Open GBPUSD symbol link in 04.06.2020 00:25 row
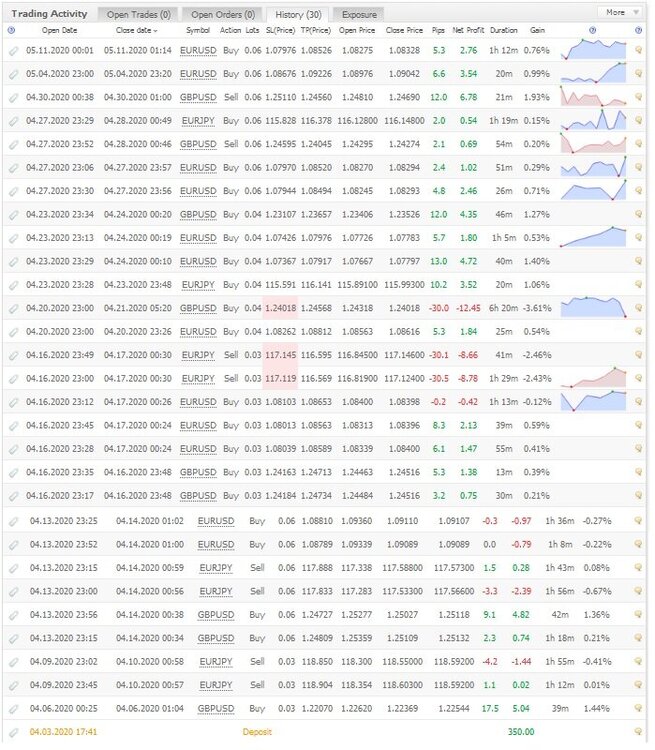This screenshot has width=655, height=750. click(216, 708)
